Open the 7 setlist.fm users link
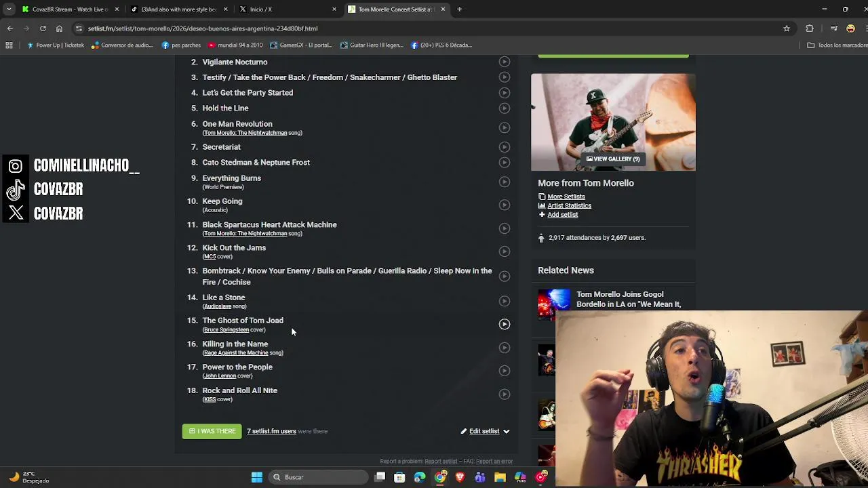Screen dimensions: 868x488 271,431
